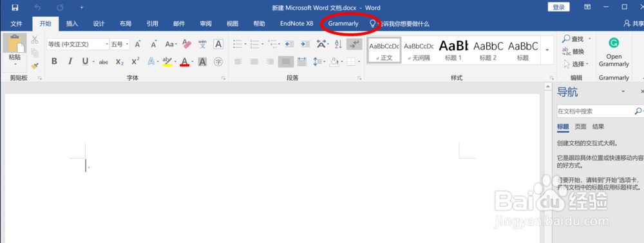The width and height of the screenshot is (644, 243).
Task: Expand the Styles gallery arrow
Action: (x=547, y=50)
